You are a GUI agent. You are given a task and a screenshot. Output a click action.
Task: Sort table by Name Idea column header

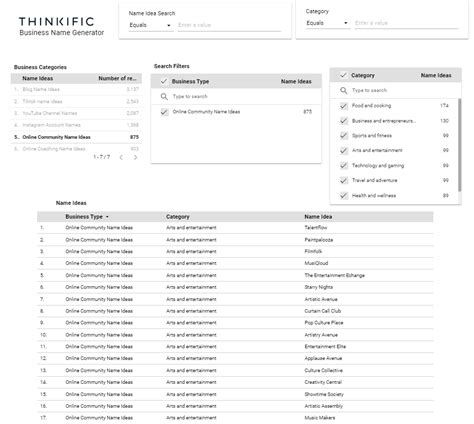pyautogui.click(x=318, y=217)
